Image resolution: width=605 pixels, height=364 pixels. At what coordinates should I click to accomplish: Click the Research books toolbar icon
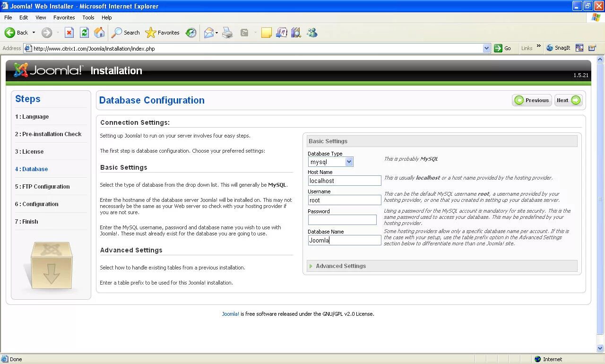[296, 33]
